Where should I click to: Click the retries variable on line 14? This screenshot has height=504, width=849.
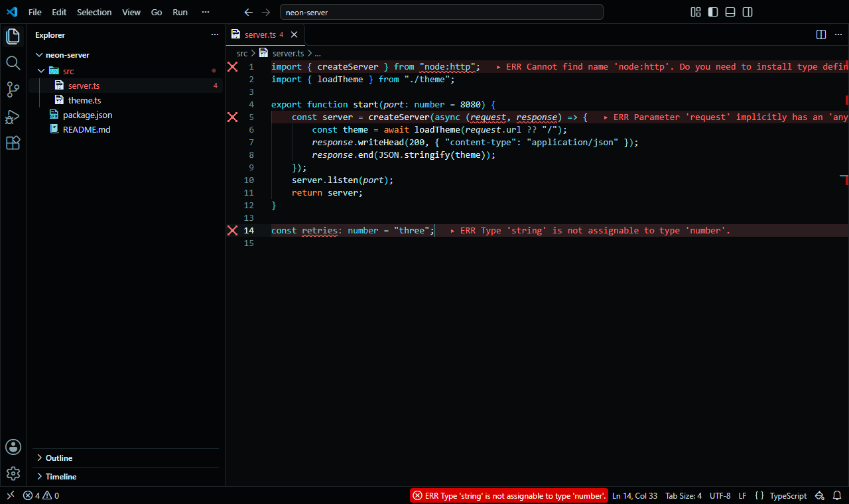pos(320,230)
